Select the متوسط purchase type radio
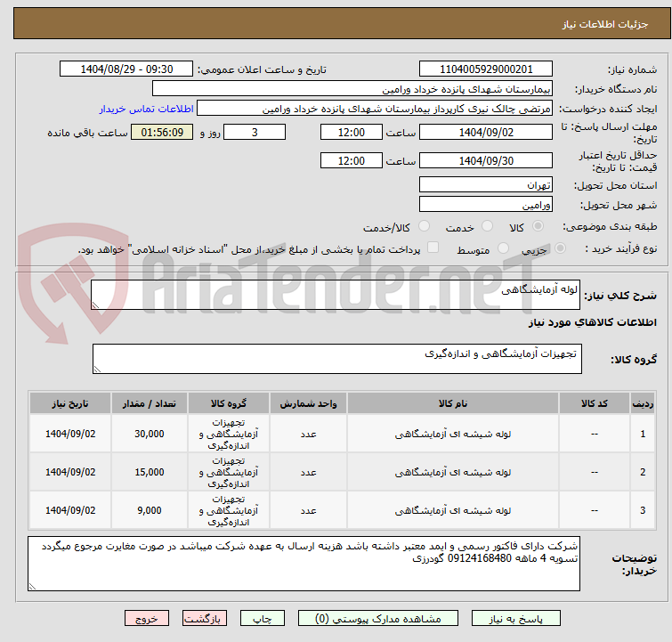The width and height of the screenshot is (672, 642). coord(503,248)
